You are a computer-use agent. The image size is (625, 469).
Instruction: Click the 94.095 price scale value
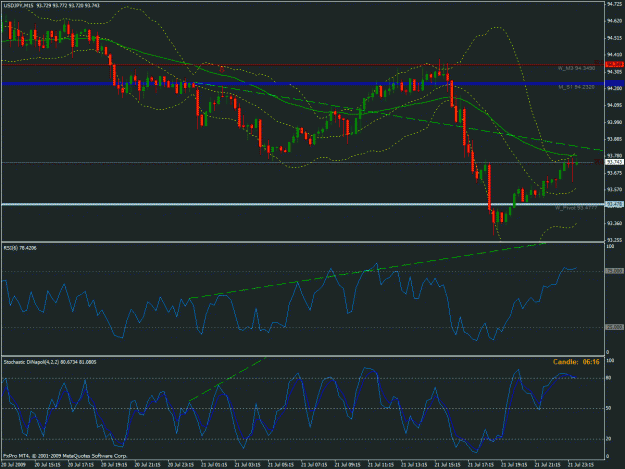tap(614, 105)
